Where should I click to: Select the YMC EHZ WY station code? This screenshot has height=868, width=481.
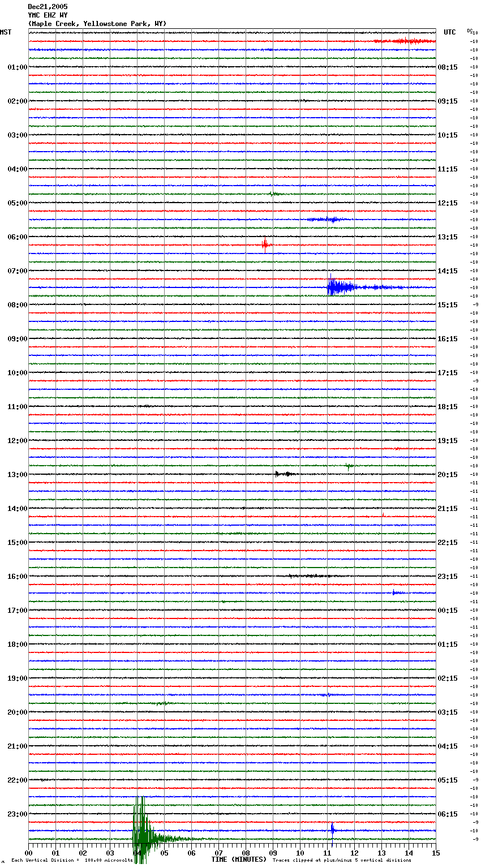point(48,15)
